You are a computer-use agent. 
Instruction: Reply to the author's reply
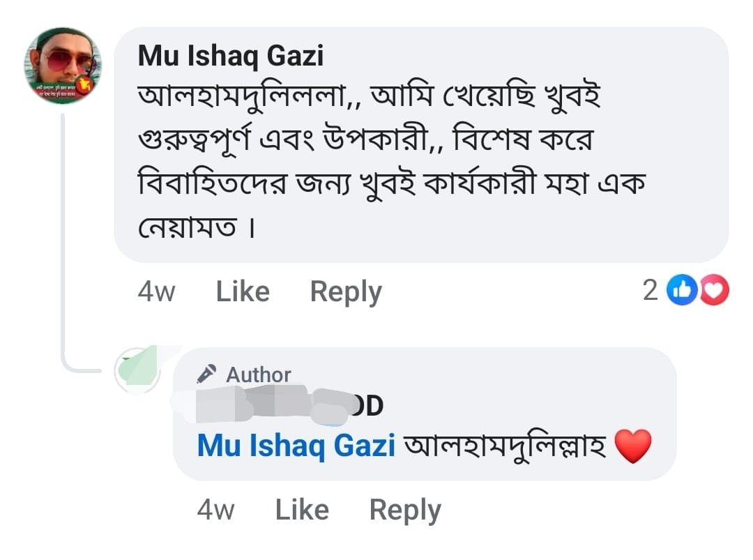click(x=405, y=510)
